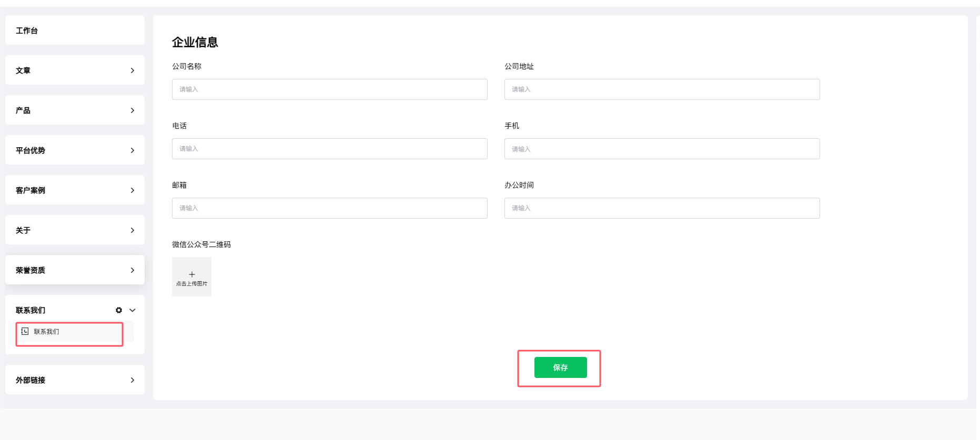Click the 办公时间 input field
Image resolution: width=980 pixels, height=440 pixels.
(662, 208)
